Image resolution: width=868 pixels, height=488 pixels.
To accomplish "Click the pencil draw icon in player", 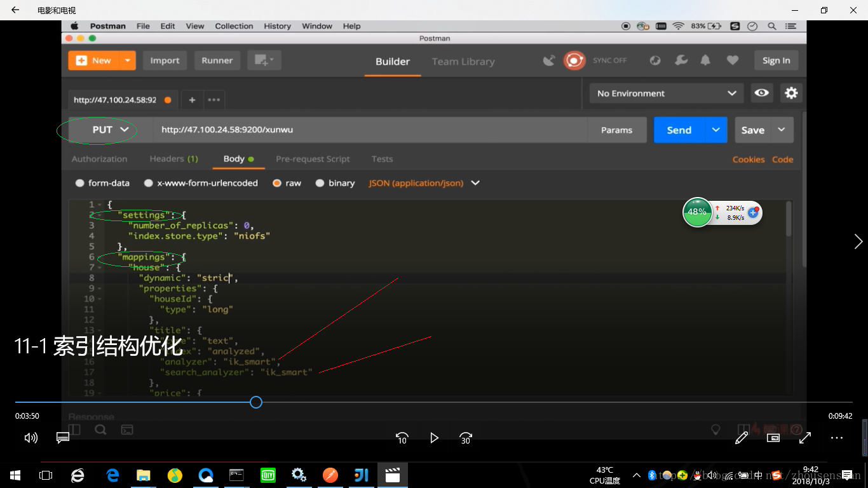I will [742, 438].
